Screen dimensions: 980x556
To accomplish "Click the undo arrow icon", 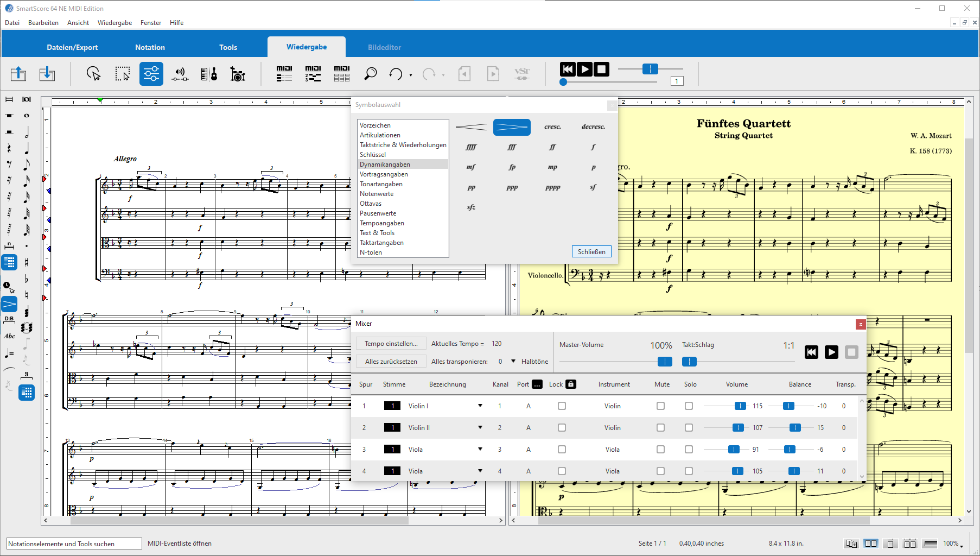I will coord(396,74).
